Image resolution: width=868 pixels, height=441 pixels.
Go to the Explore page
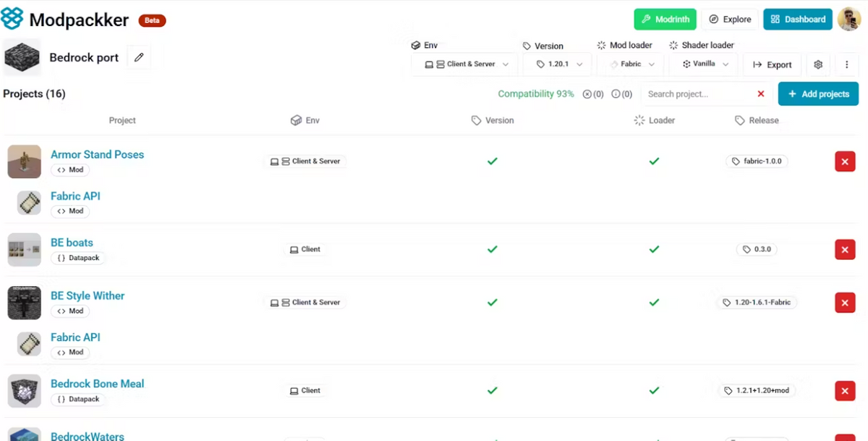pyautogui.click(x=730, y=20)
